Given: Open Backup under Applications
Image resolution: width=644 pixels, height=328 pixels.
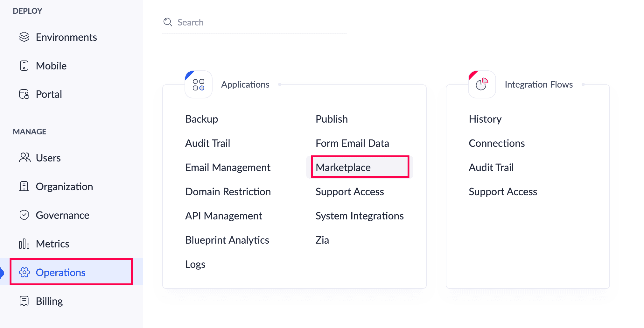Looking at the screenshot, I should tap(202, 119).
